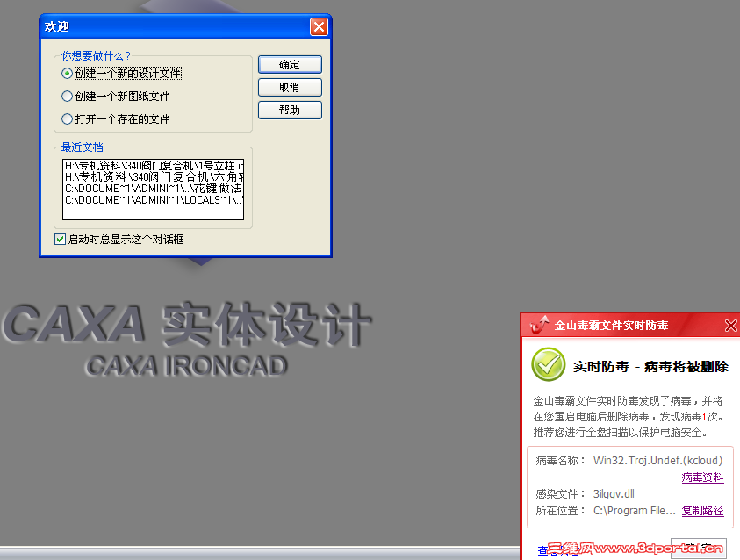The width and height of the screenshot is (740, 560).
Task: Select 创建一个新的设计文件 radio option
Action: coord(67,73)
